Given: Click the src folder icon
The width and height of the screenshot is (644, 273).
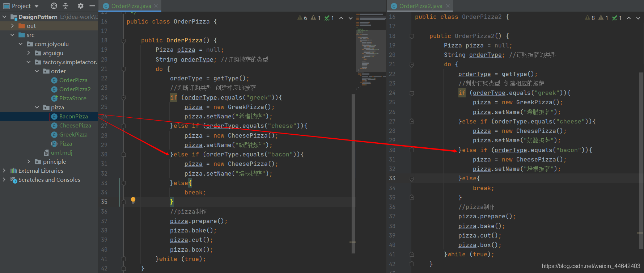Looking at the screenshot, I should (22, 35).
